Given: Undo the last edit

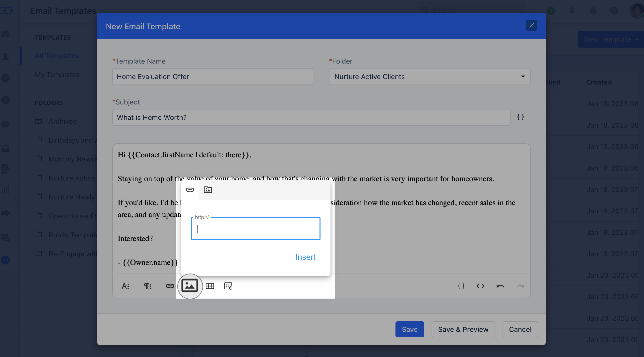Looking at the screenshot, I should (500, 286).
